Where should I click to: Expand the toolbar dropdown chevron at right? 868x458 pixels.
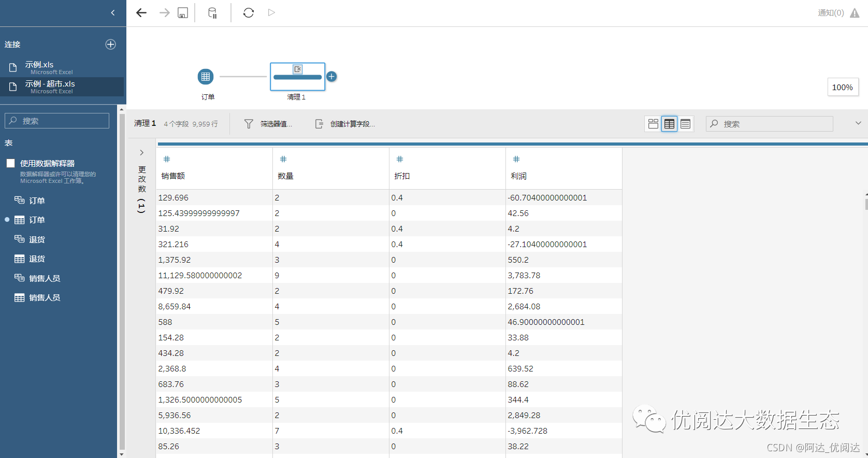[x=858, y=123]
